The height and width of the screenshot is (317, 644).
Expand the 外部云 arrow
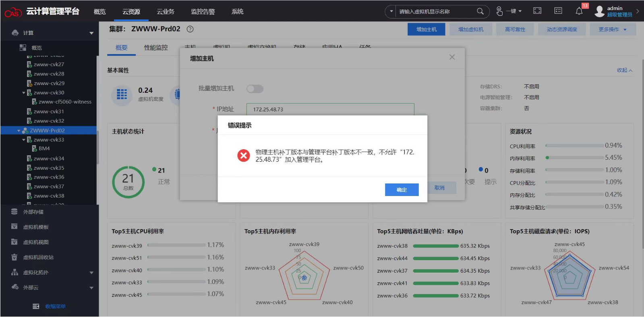pyautogui.click(x=91, y=288)
